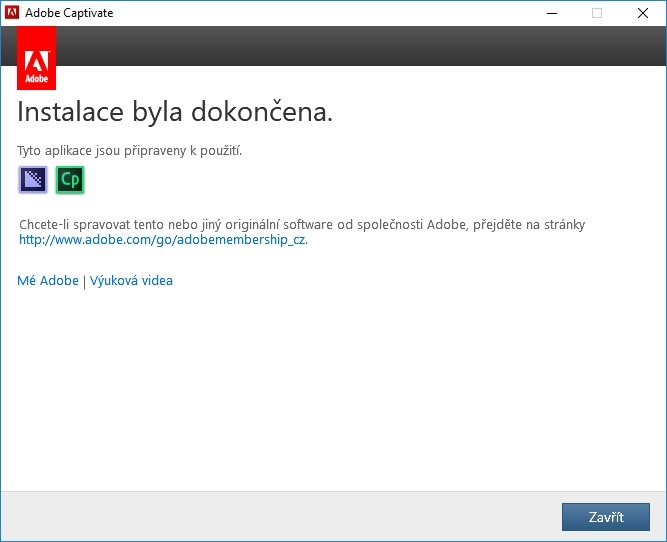Open the Mé Adobe link
Image resolution: width=667 pixels, height=542 pixels.
pyautogui.click(x=48, y=281)
